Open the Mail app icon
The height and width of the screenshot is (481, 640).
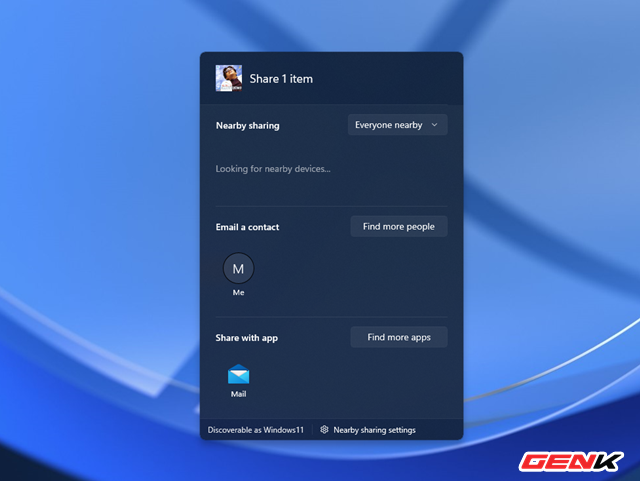tap(238, 374)
